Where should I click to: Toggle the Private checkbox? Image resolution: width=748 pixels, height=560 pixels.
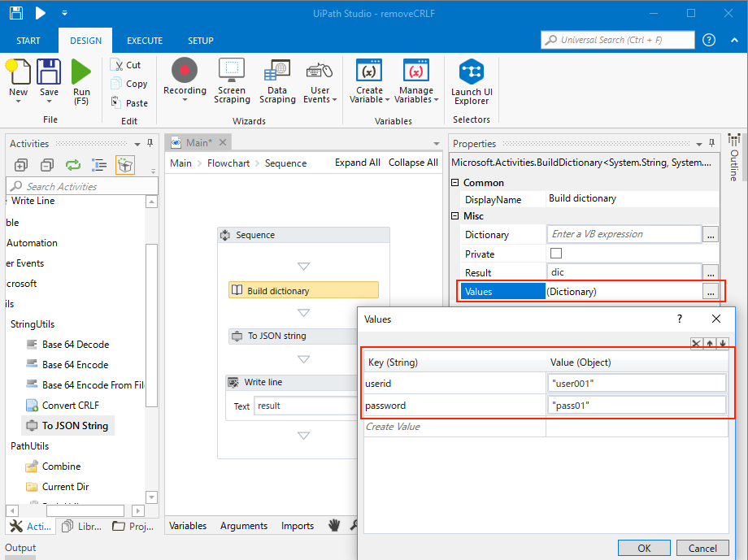coord(556,254)
